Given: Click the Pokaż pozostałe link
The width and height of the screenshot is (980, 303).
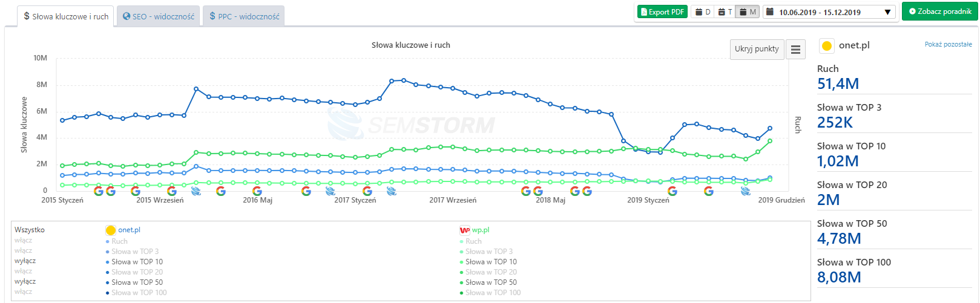Looking at the screenshot, I should [x=948, y=44].
